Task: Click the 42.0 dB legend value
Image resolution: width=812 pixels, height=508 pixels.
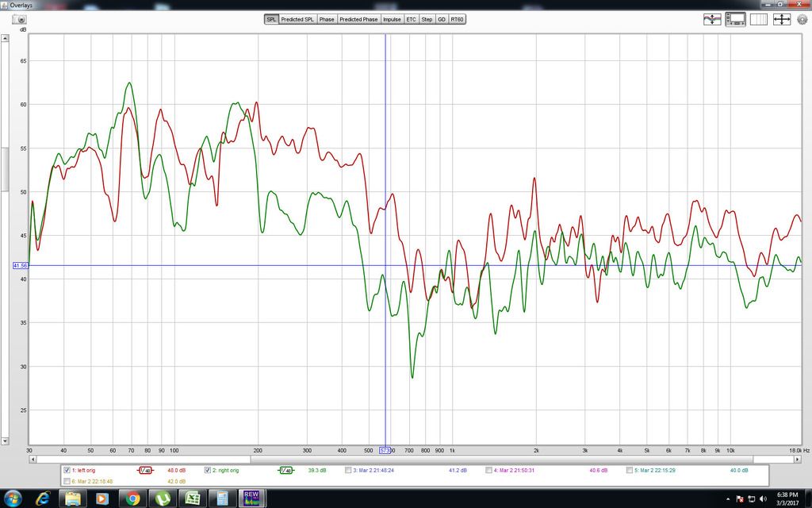Action: pos(176,482)
